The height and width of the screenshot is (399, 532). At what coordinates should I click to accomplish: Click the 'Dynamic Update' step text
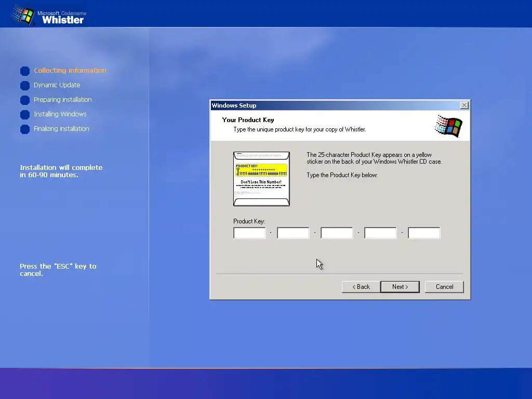(57, 85)
